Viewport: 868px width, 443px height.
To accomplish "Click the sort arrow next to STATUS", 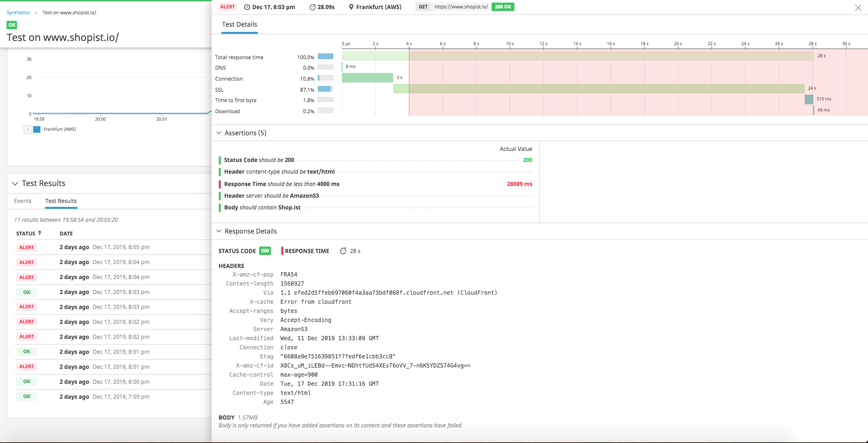I will click(x=39, y=233).
